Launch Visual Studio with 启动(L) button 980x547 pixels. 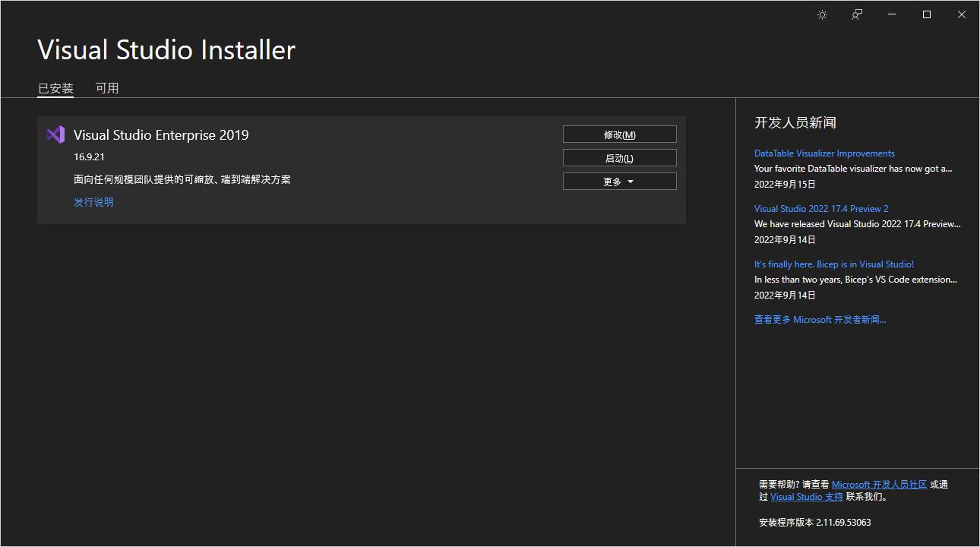tap(619, 158)
